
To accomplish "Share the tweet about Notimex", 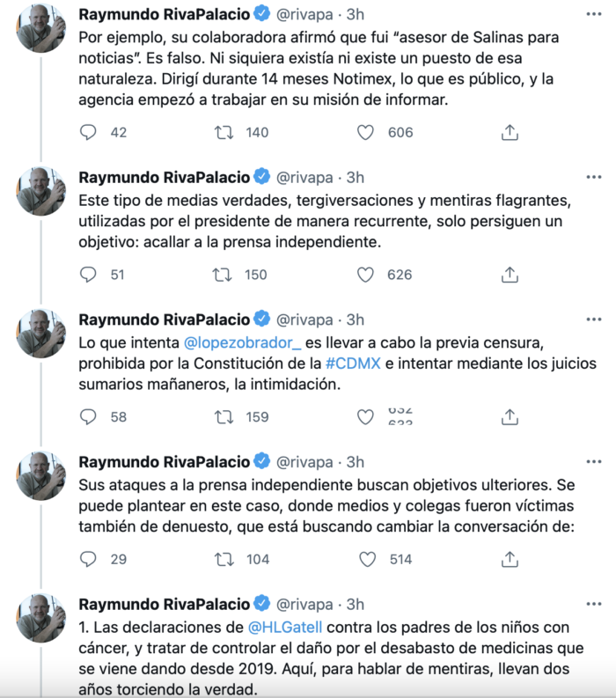I will tap(509, 132).
